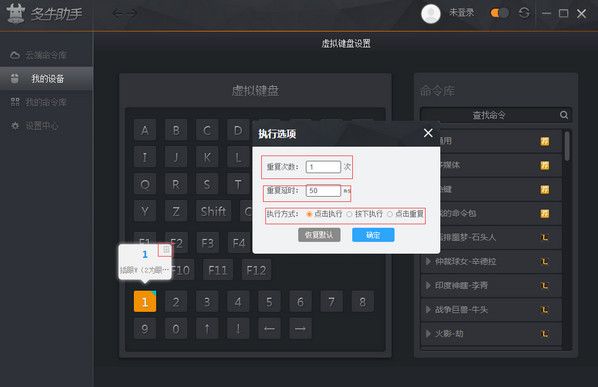Click the blue 确定 button
This screenshot has width=598, height=387.
pyautogui.click(x=373, y=235)
